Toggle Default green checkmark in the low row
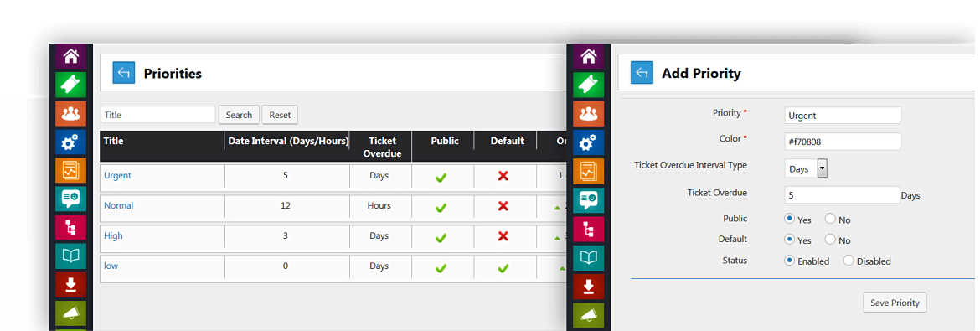 click(503, 268)
